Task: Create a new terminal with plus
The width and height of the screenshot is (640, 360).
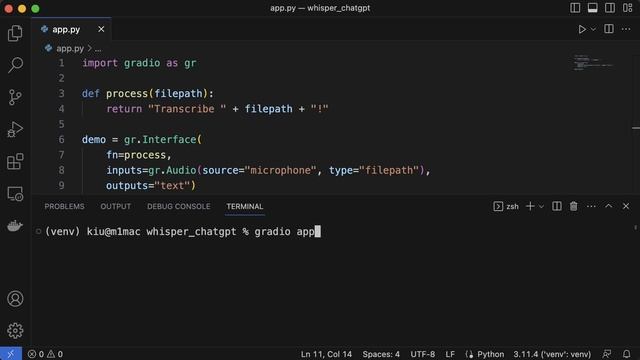Action: click(x=530, y=207)
